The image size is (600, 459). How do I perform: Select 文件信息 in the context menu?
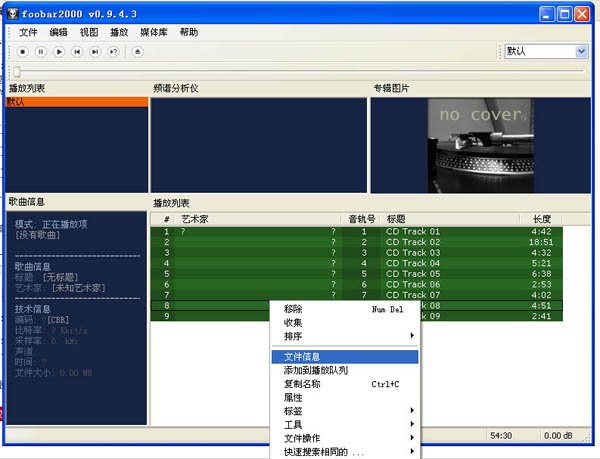click(345, 357)
